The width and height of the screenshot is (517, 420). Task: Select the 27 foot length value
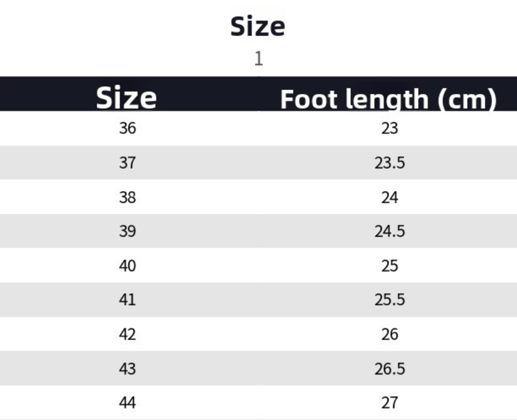click(390, 403)
